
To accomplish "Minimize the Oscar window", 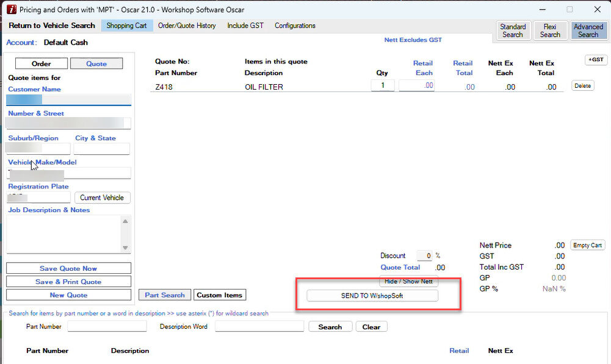I will click(543, 9).
